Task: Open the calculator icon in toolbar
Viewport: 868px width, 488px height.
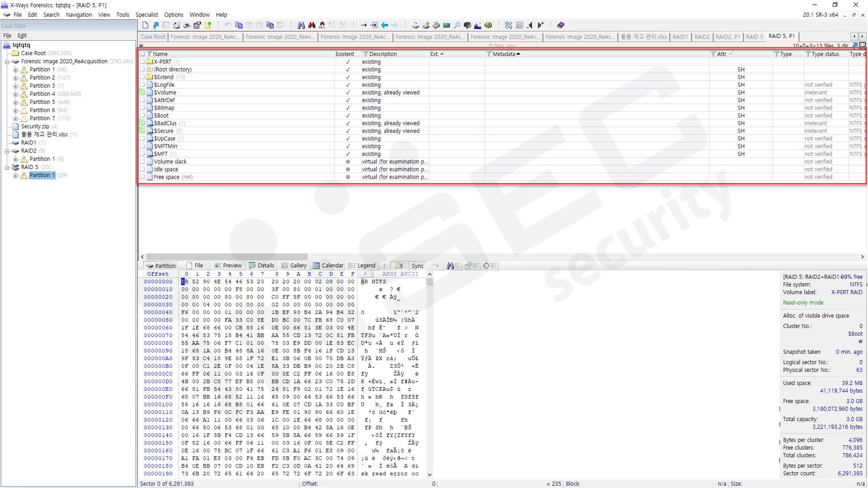Action: 447,25
